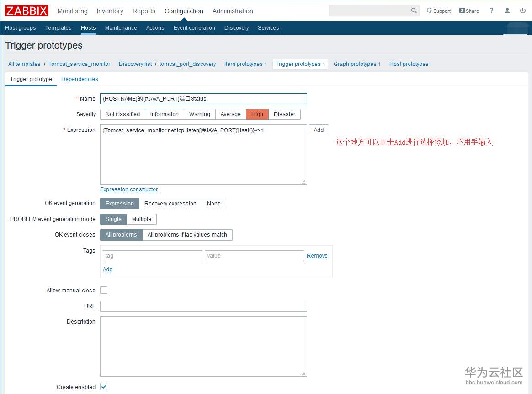The width and height of the screenshot is (532, 394).
Task: Toggle Create enabled checkbox
Action: tap(104, 387)
